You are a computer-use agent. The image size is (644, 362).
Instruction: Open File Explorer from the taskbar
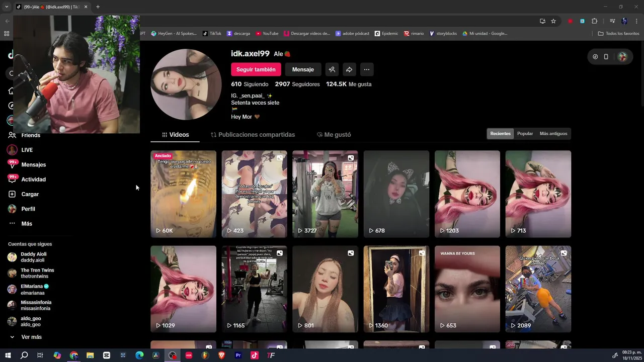pyautogui.click(x=90, y=355)
